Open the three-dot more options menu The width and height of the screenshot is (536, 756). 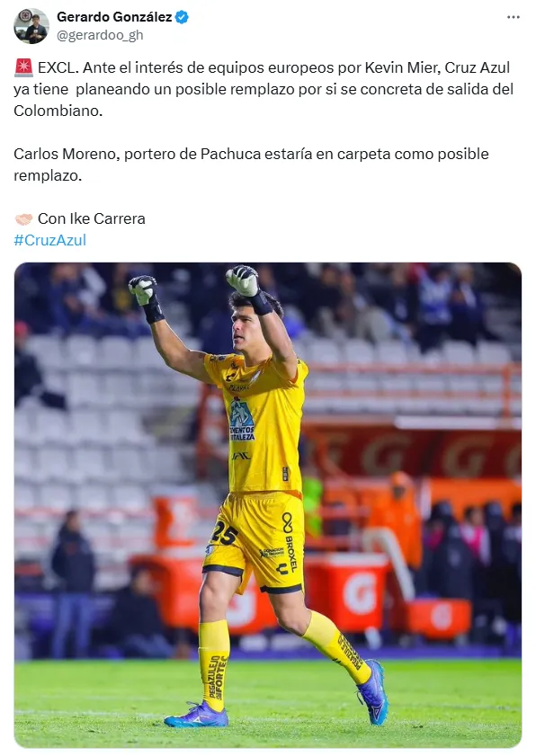pyautogui.click(x=513, y=17)
